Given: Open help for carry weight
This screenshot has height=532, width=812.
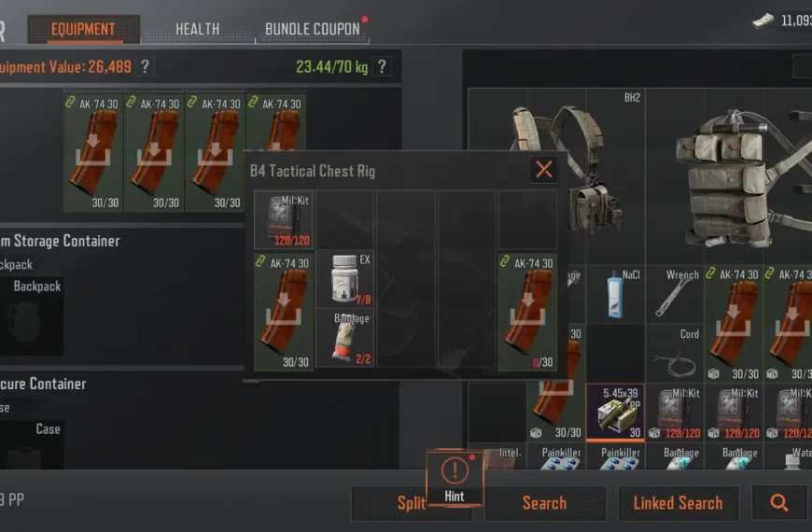Looking at the screenshot, I should click(x=382, y=66).
